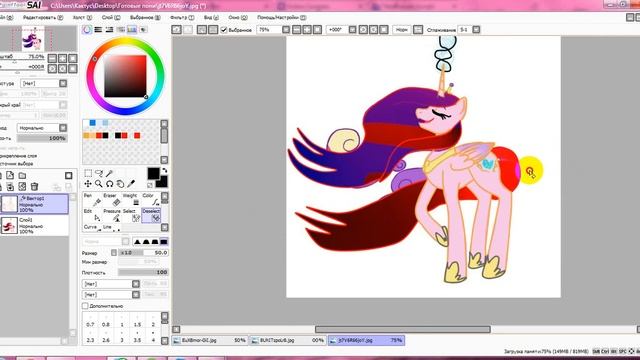This screenshot has height=360, width=640.
Task: Click the down arrow of swatches panel
Action: 164,160
